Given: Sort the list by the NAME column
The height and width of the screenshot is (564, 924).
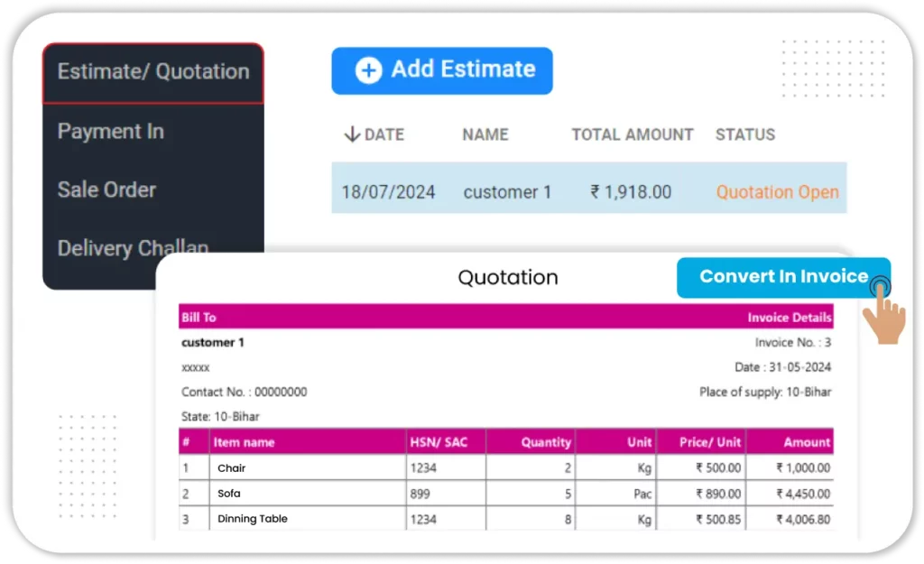Looking at the screenshot, I should point(485,134).
